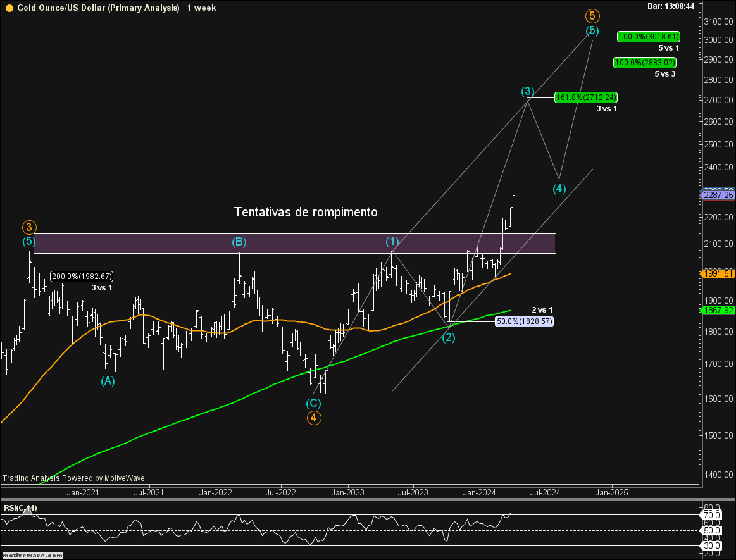Click the 'Jan-2023' time axis label
736x560 pixels.
click(348, 492)
